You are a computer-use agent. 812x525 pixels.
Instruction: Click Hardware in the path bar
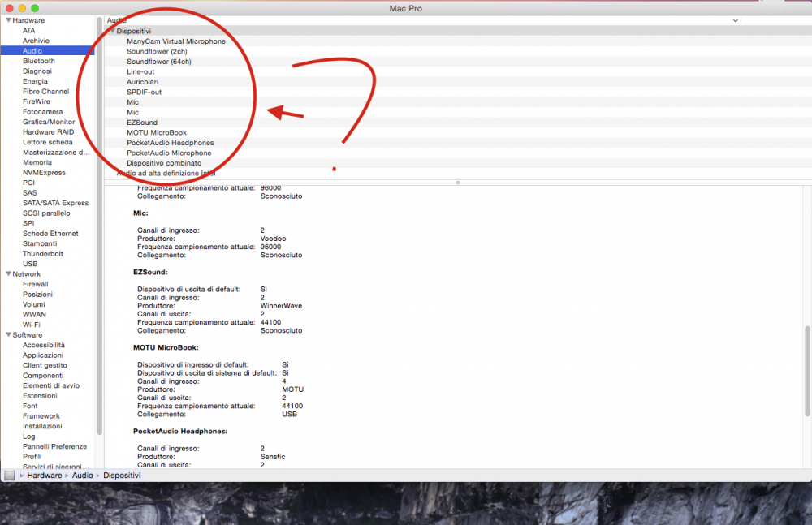tap(45, 476)
